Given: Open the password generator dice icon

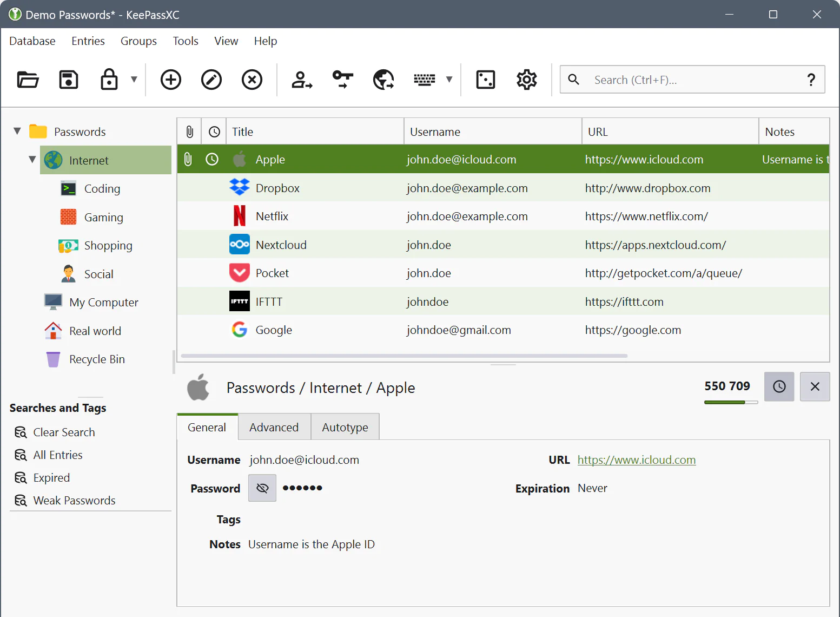Looking at the screenshot, I should point(486,80).
